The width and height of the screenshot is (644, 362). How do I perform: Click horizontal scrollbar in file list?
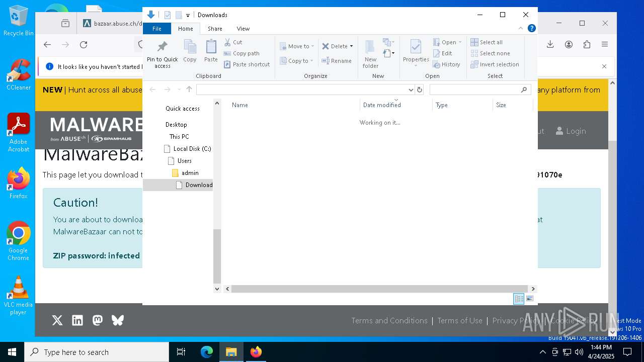[380, 289]
